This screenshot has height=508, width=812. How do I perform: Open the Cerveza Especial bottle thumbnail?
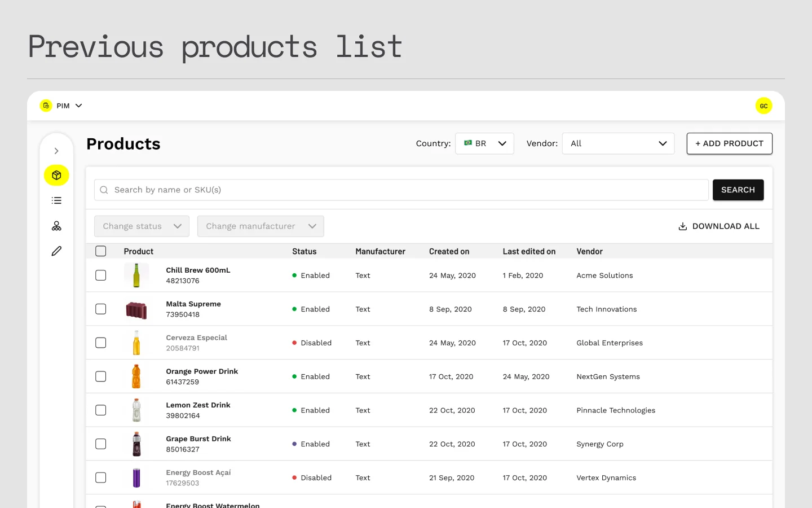136,343
